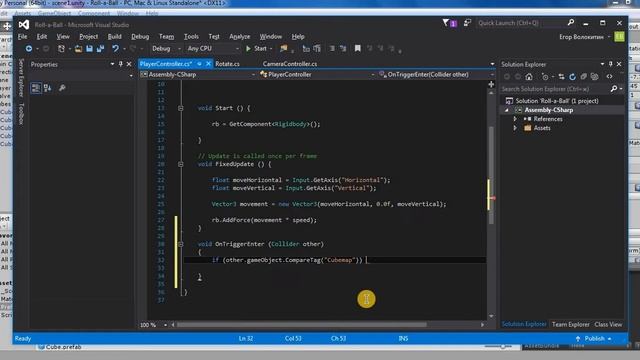The height and width of the screenshot is (360, 640).
Task: Click the New Project toolbar icon
Action: [61, 49]
